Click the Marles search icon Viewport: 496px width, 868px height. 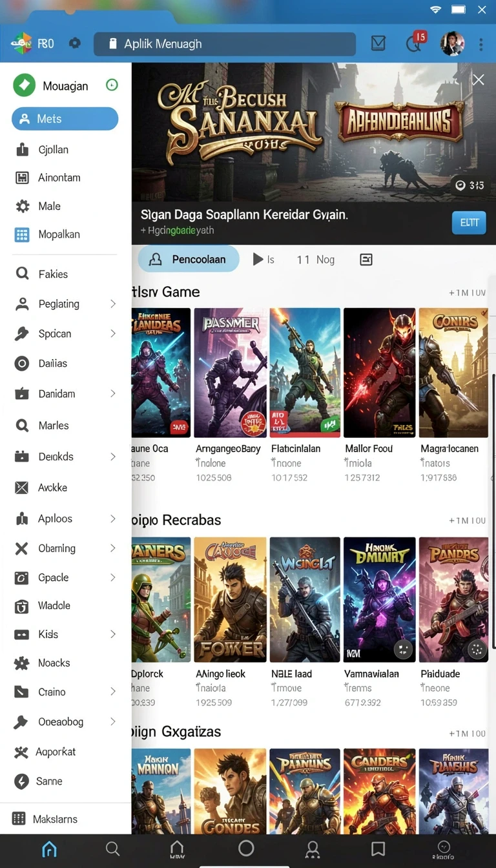coord(23,426)
